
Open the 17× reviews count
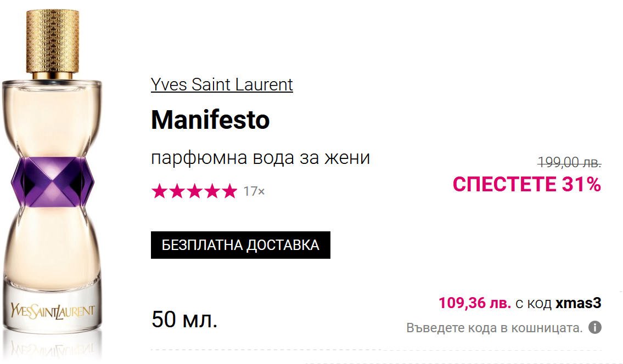(x=254, y=191)
